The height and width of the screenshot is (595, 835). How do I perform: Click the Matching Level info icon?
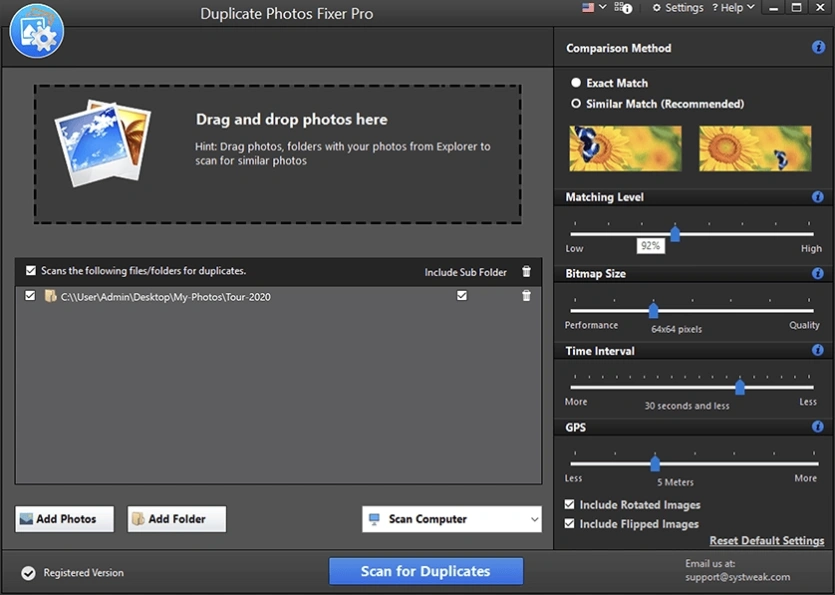click(818, 197)
